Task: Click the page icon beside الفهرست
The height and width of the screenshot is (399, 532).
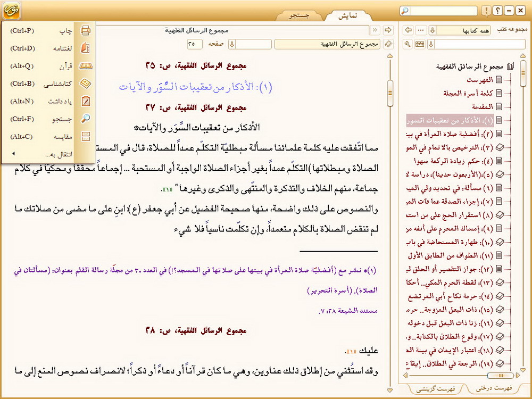Action: point(499,80)
